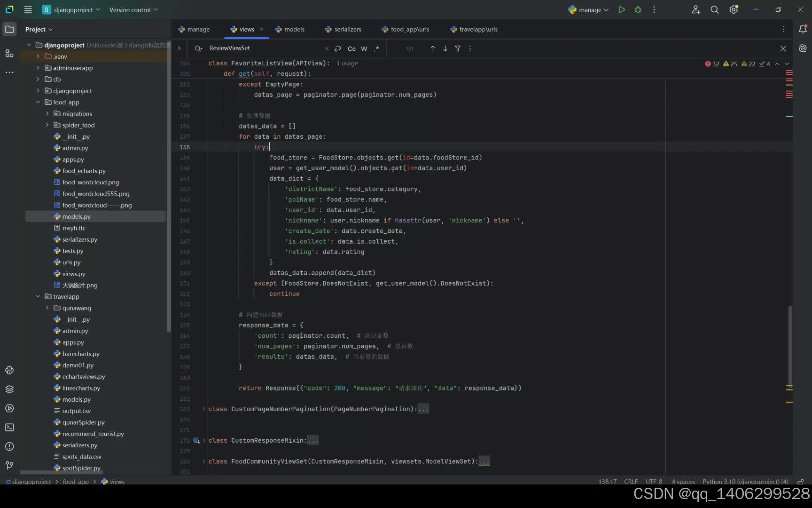812x508 pixels.
Task: Click the ReviewViewSet search input field
Action: [265, 48]
